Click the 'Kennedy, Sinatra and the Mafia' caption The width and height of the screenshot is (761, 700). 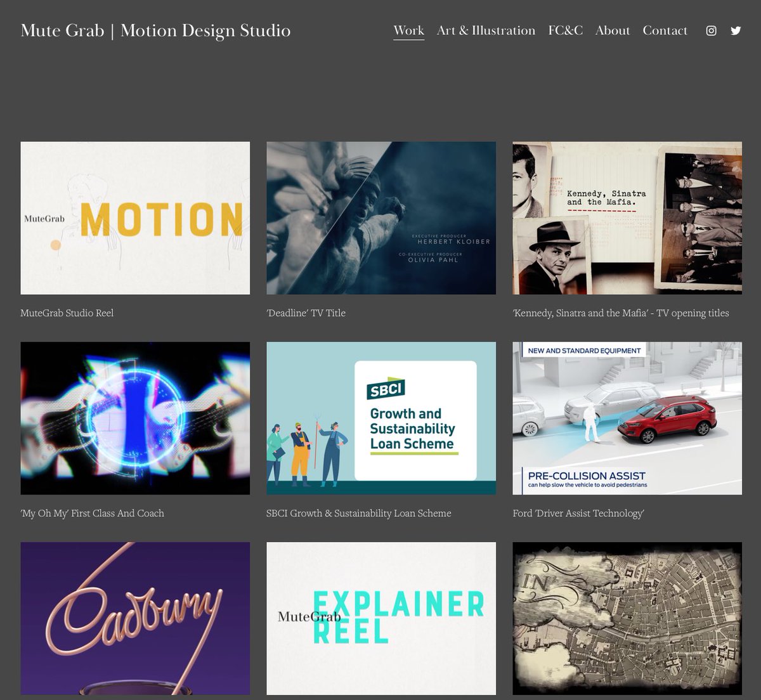click(x=621, y=313)
